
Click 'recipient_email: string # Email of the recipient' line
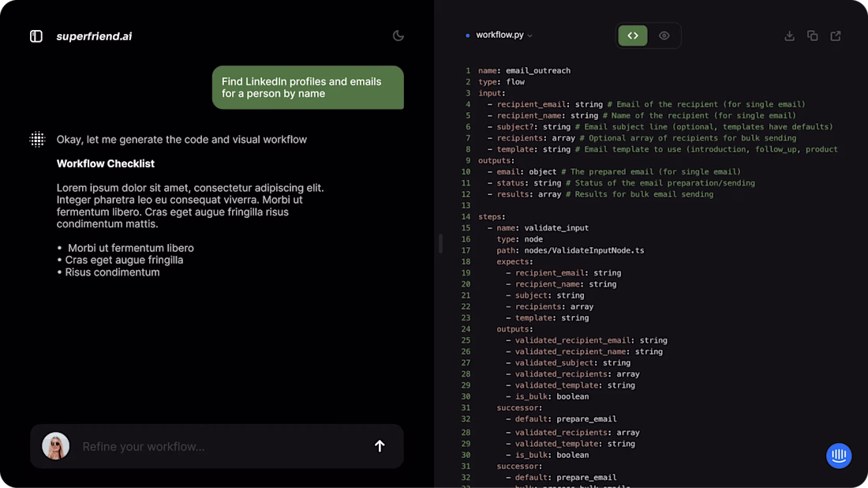point(646,104)
